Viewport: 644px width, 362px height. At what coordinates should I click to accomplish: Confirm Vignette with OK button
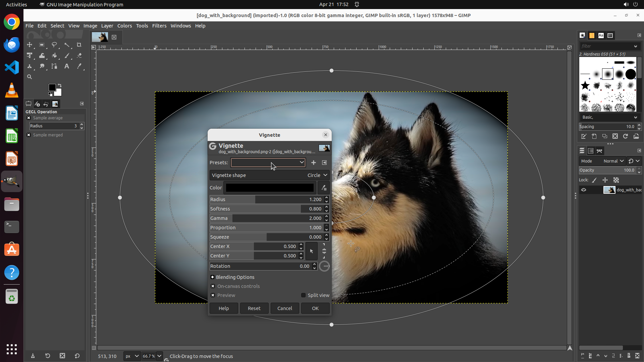[x=315, y=308]
